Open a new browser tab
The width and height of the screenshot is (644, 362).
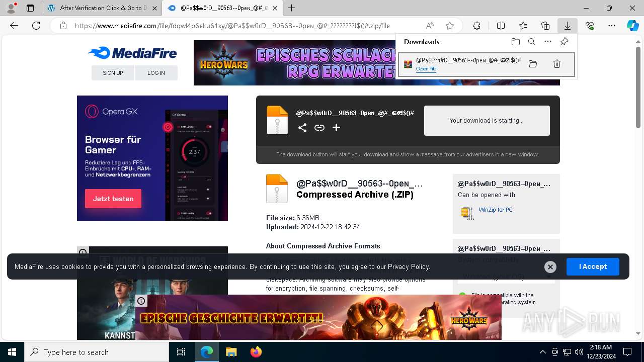(292, 8)
